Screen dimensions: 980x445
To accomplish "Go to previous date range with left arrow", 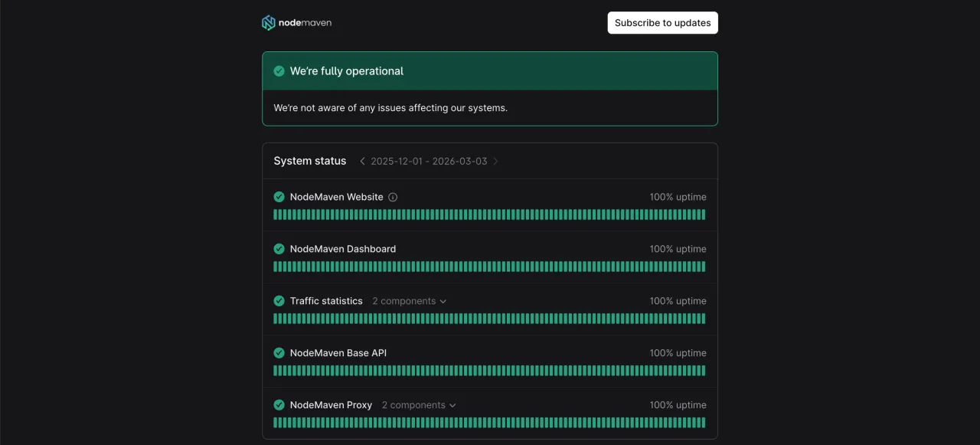I will pos(362,162).
